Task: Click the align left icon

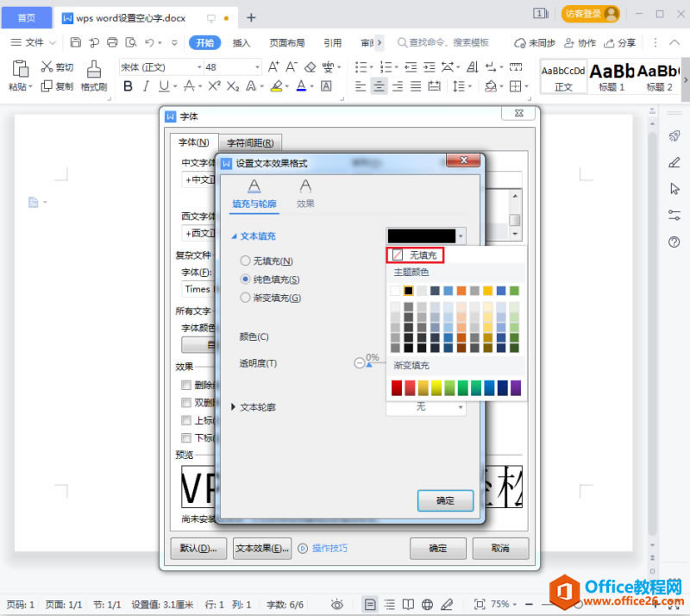Action: (361, 86)
